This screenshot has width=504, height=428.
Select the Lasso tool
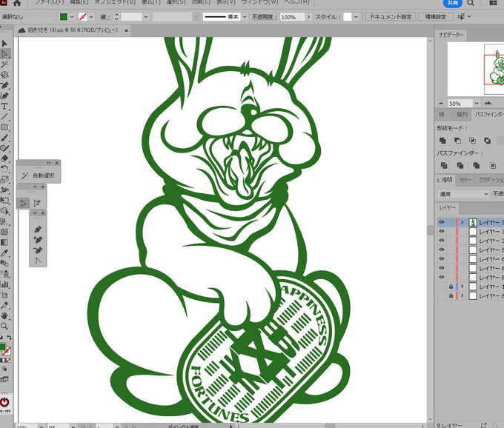click(x=4, y=75)
